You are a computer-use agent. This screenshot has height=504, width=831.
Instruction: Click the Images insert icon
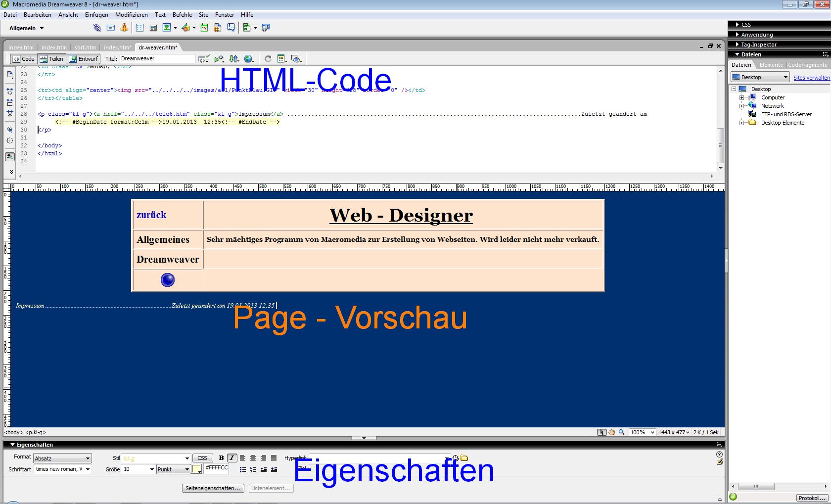point(167,28)
